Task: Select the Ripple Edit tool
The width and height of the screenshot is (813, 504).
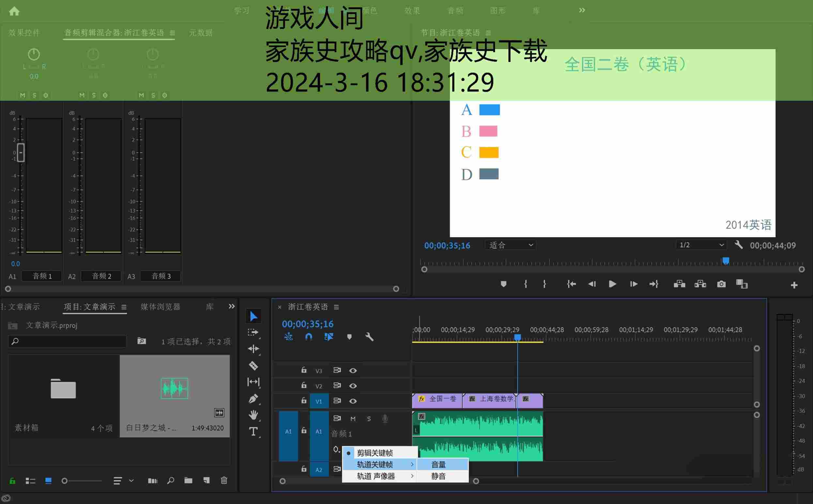Action: tap(253, 349)
